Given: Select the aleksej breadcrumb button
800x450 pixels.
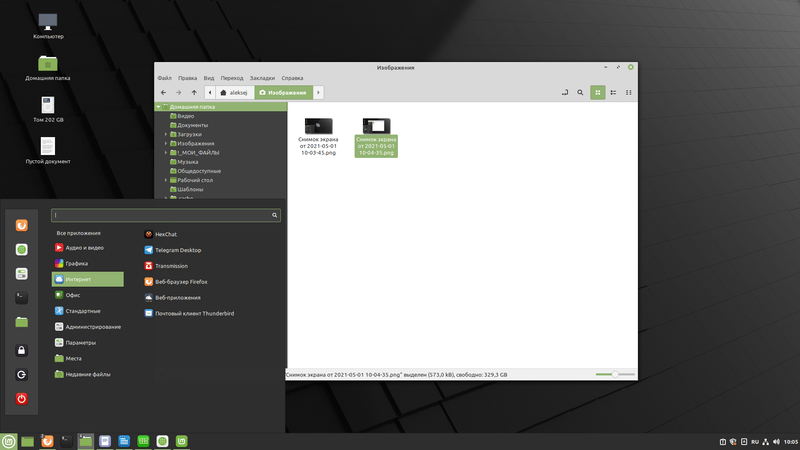Looking at the screenshot, I should coord(235,92).
